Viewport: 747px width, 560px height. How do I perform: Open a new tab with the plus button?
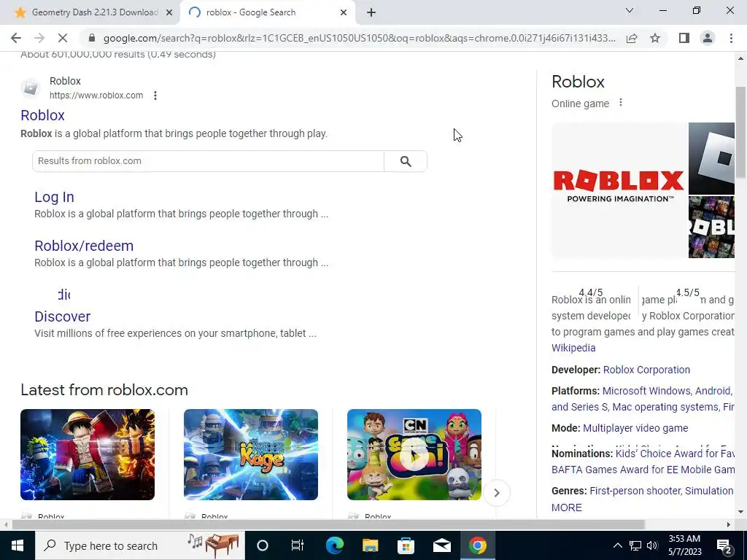[371, 13]
